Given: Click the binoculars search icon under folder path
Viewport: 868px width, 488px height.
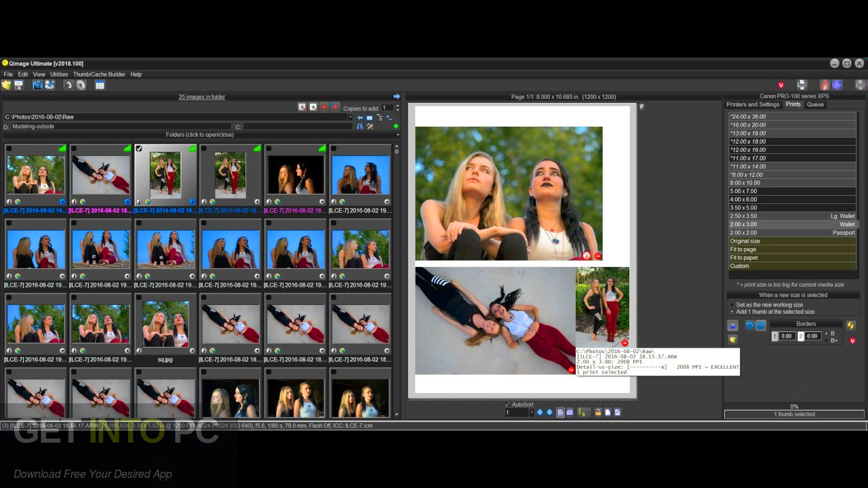Looking at the screenshot, I should point(360,127).
